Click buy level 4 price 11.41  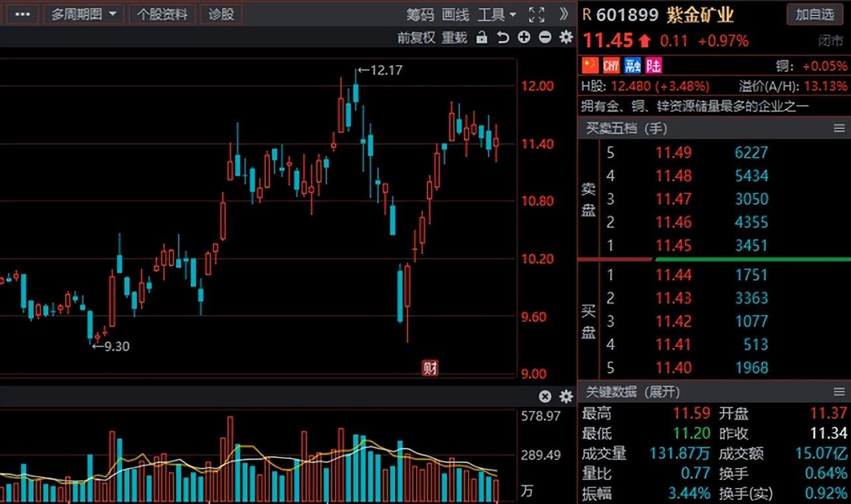pos(673,344)
